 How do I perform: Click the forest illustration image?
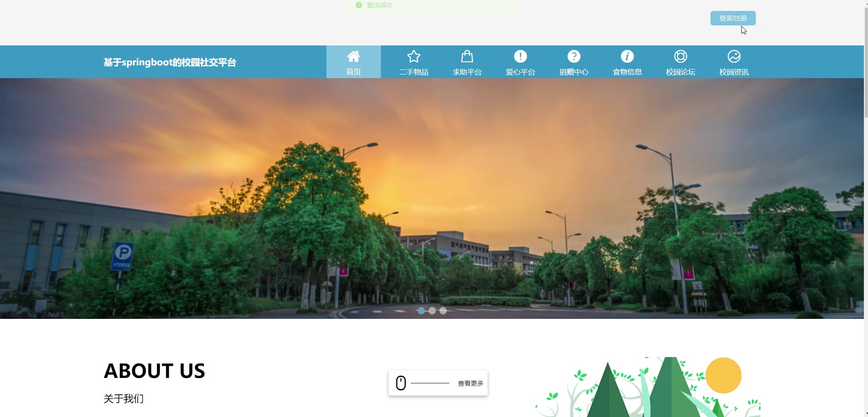point(648,387)
